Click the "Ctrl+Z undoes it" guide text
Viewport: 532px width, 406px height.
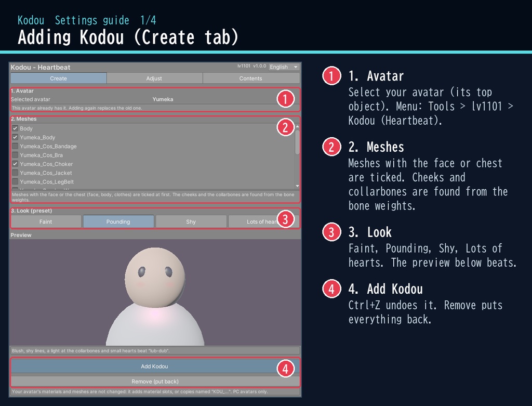point(425,312)
